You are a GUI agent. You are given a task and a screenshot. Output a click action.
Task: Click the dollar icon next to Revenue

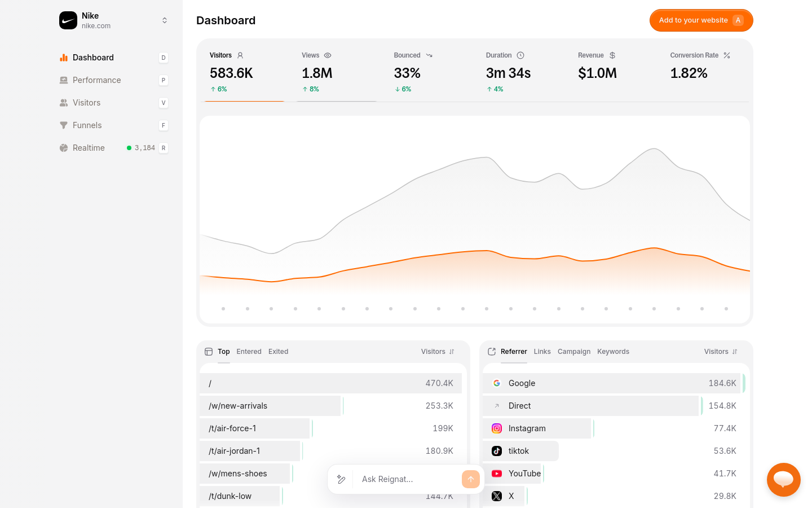tap(612, 55)
